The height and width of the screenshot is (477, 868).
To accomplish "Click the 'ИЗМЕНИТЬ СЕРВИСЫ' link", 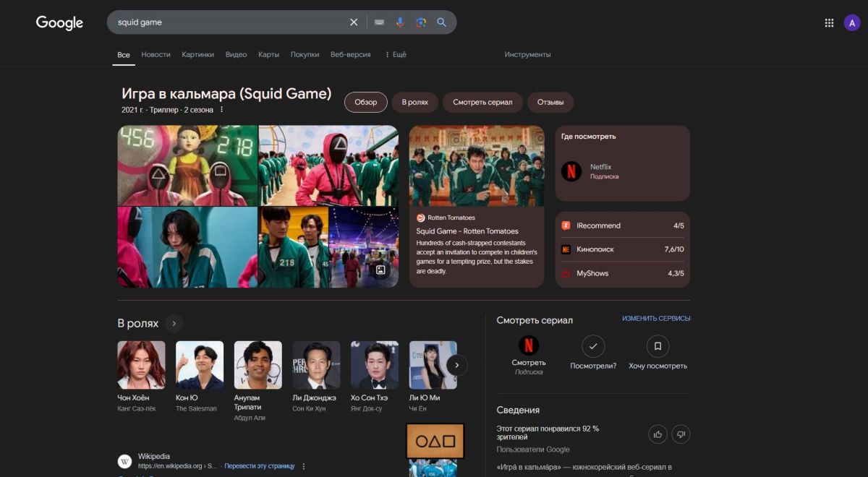I will coord(656,319).
